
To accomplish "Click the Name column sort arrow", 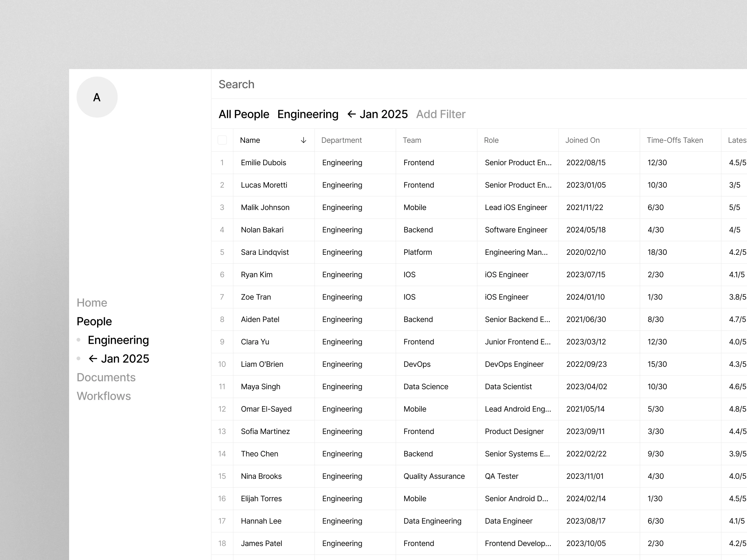I will pos(303,140).
